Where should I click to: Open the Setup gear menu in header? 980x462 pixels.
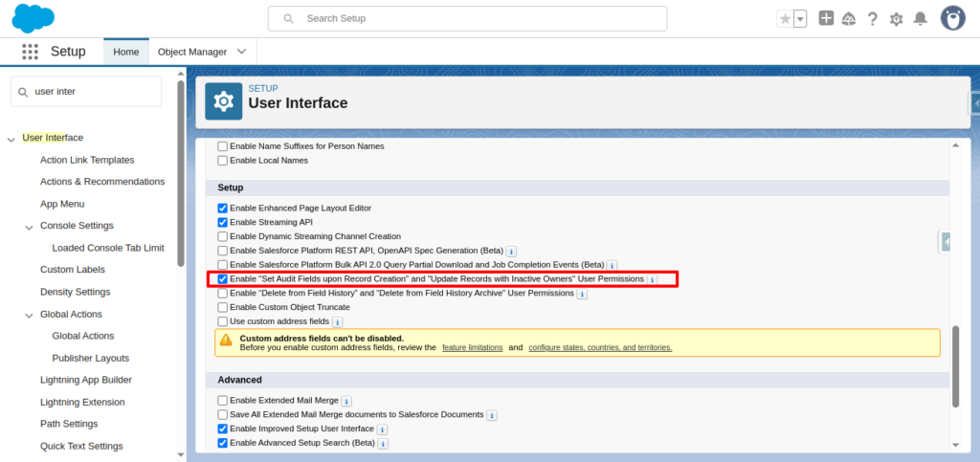[896, 19]
